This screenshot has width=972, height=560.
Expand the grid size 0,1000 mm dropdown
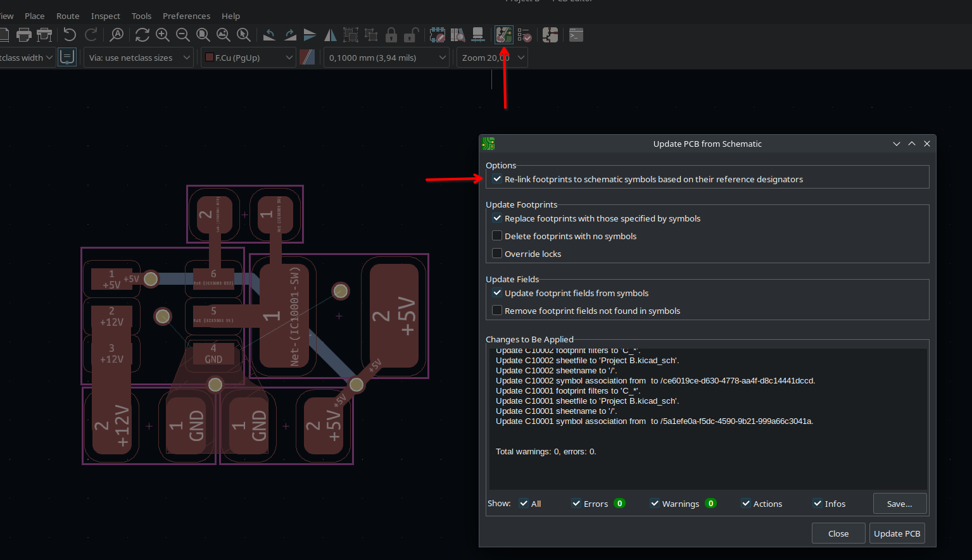[386, 58]
